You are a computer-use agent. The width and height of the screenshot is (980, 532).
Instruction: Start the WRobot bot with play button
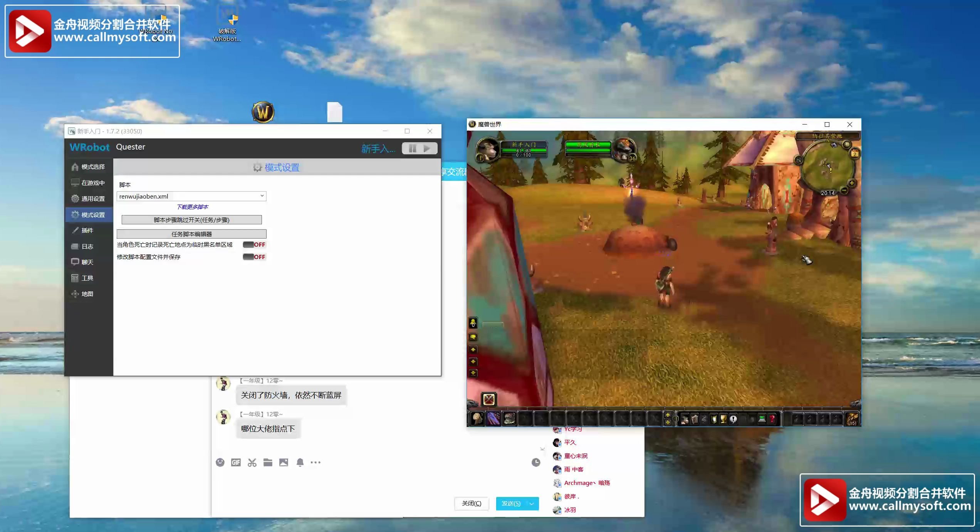click(427, 148)
